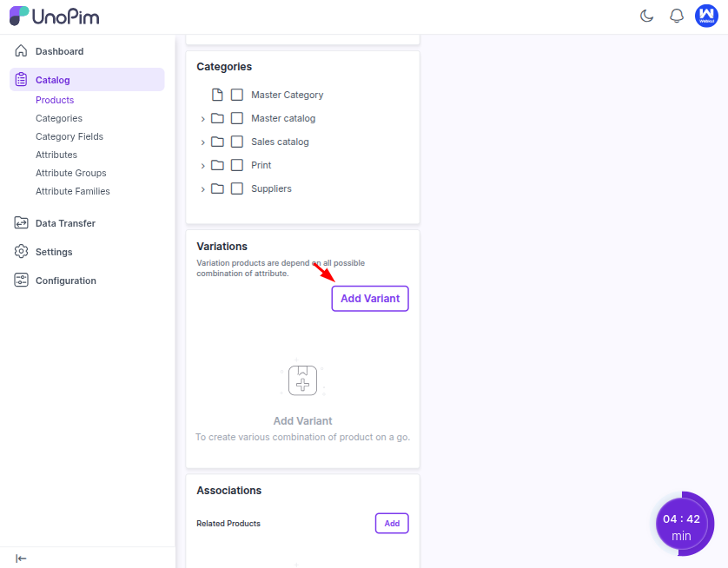The width and height of the screenshot is (728, 568).
Task: Toggle dark mode moon icon
Action: tap(646, 16)
